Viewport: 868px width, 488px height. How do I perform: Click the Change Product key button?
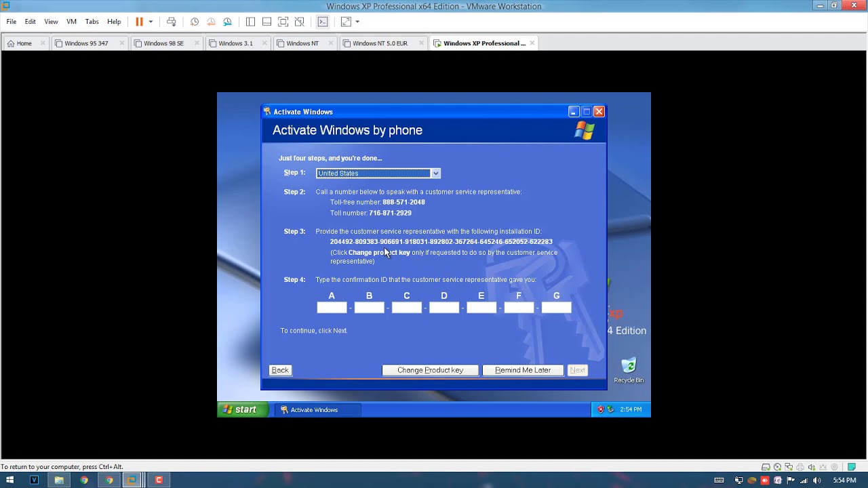click(430, 370)
